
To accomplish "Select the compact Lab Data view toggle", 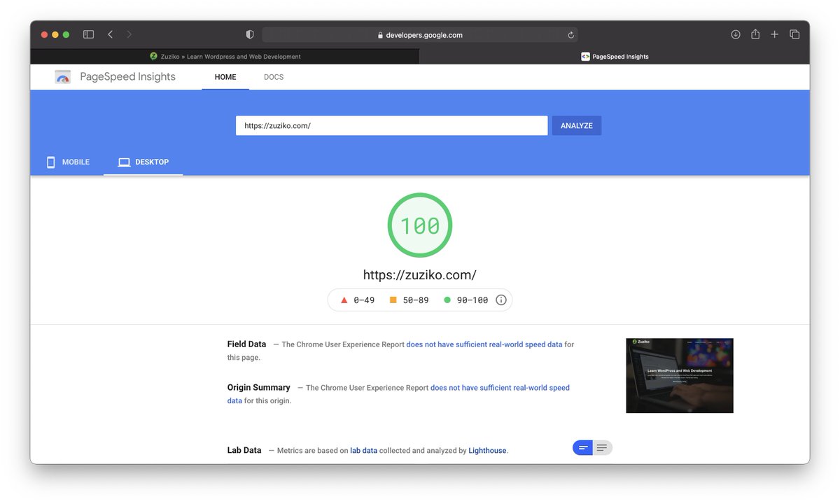I will coord(583,448).
